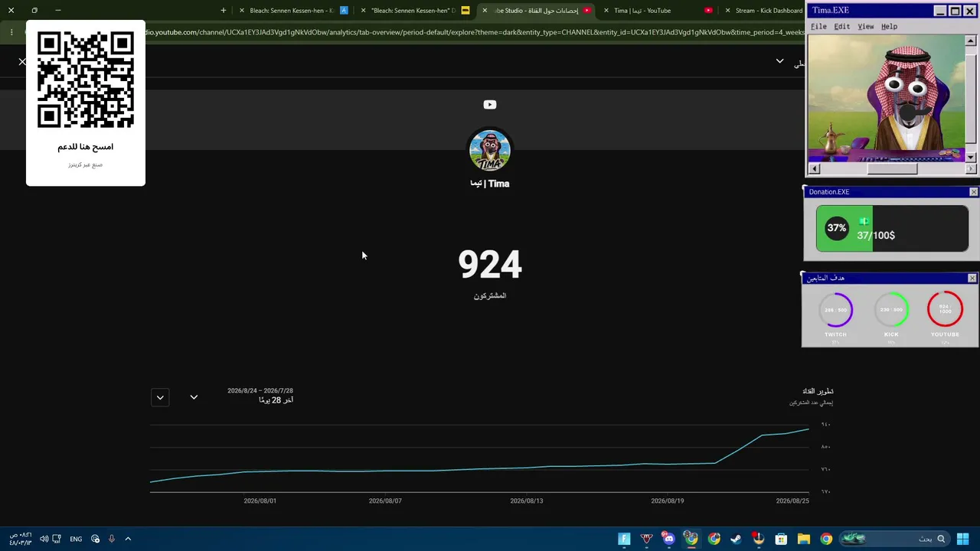Open File Explorer from the taskbar
980x551 pixels.
(804, 539)
